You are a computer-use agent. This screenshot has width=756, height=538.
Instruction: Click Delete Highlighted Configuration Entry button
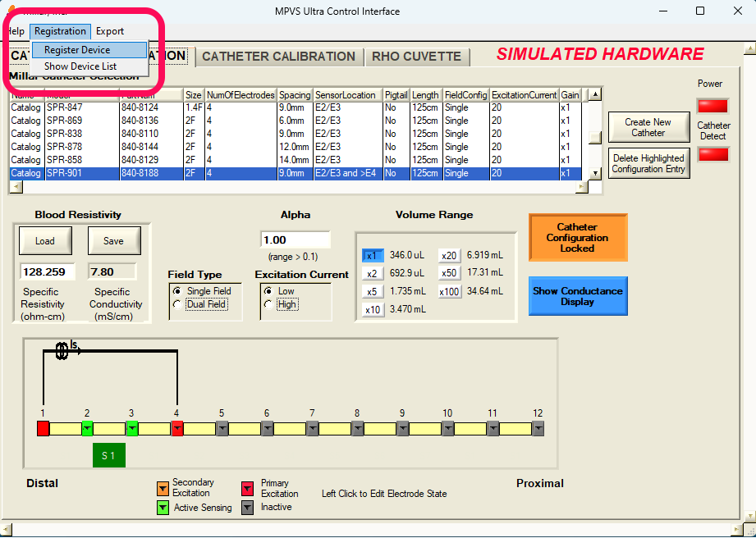click(648, 163)
